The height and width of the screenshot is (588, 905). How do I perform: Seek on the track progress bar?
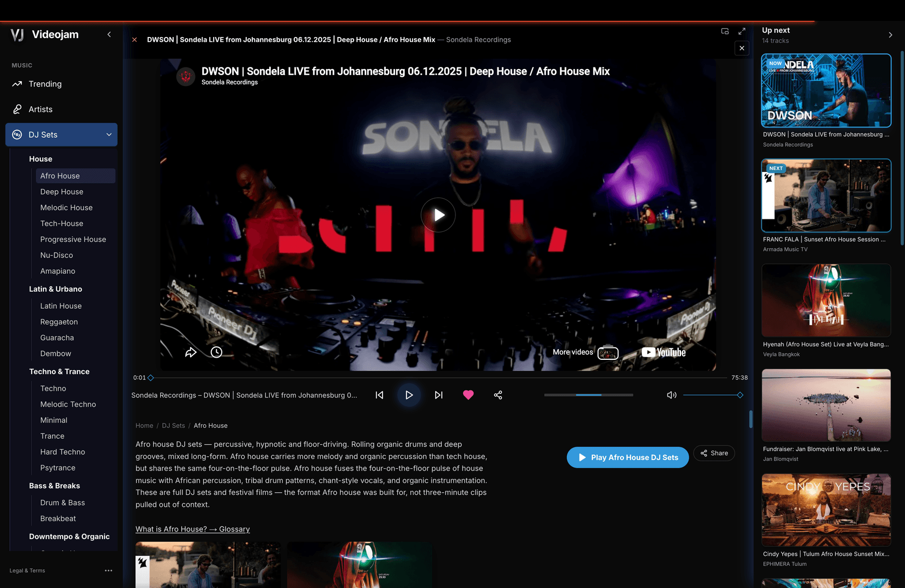[439, 378]
